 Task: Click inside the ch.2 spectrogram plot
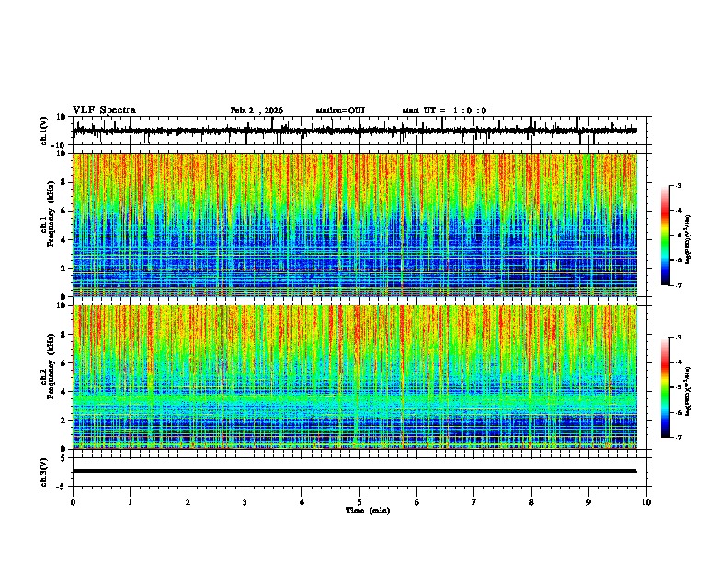click(355, 377)
